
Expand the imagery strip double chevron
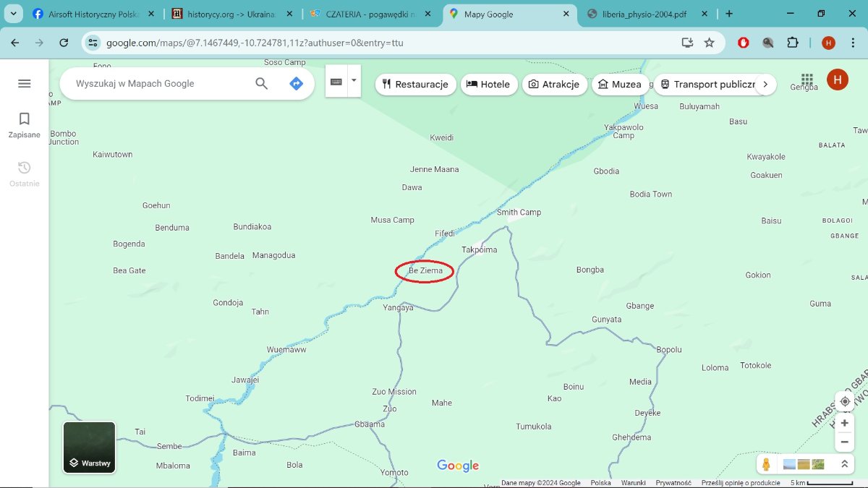tap(843, 464)
